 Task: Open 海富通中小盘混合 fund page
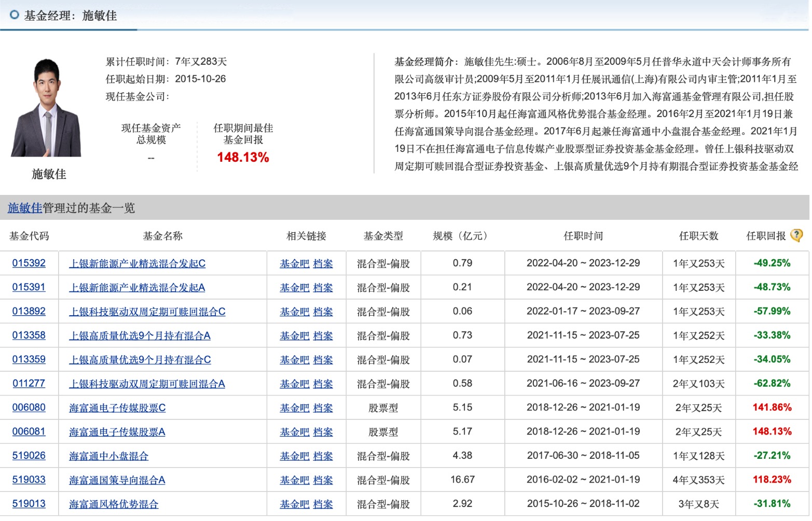point(108,456)
